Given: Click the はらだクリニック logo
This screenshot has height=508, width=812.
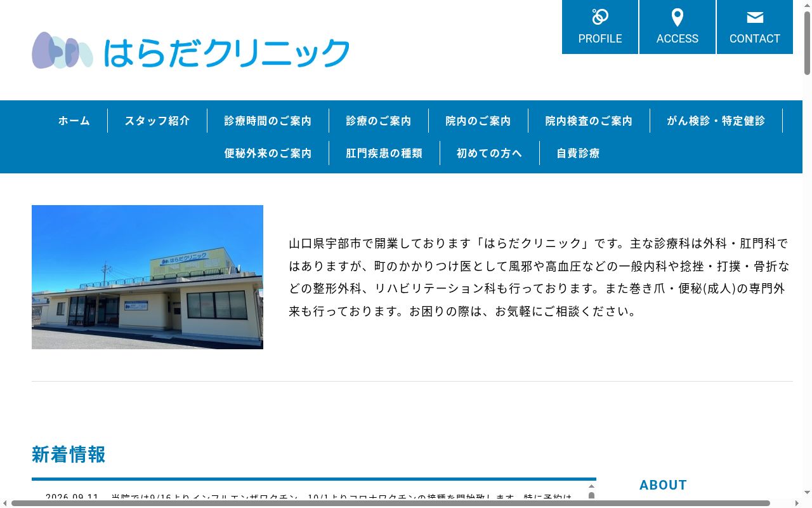Looking at the screenshot, I should click(x=191, y=51).
